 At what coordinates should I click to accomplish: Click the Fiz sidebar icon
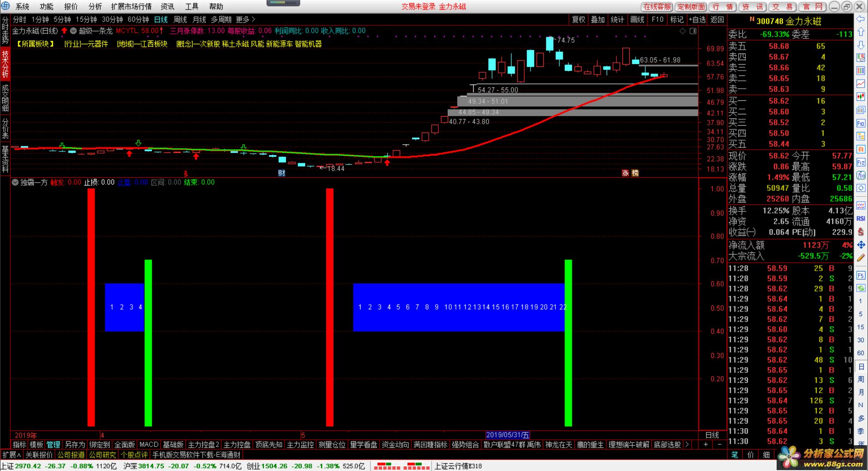click(860, 162)
